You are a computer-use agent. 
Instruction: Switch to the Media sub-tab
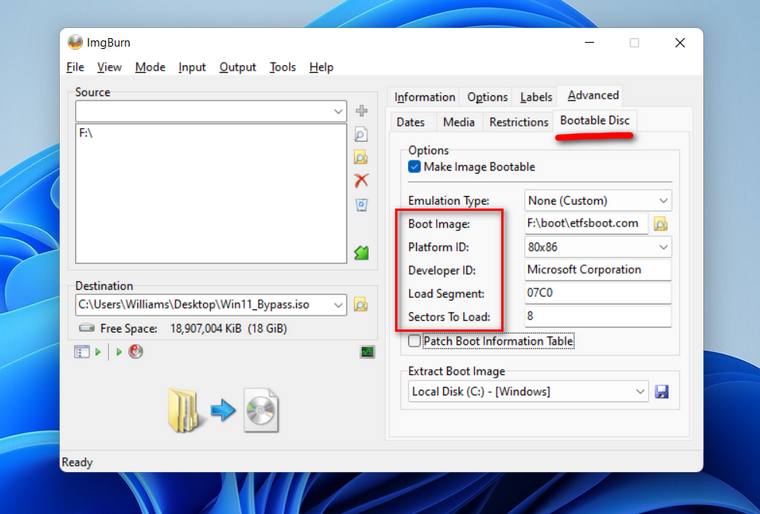(459, 122)
